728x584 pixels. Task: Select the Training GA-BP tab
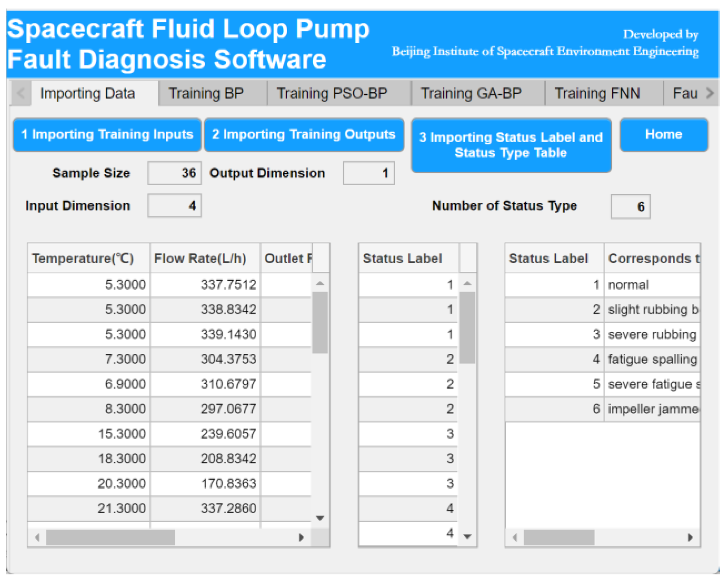(x=471, y=94)
